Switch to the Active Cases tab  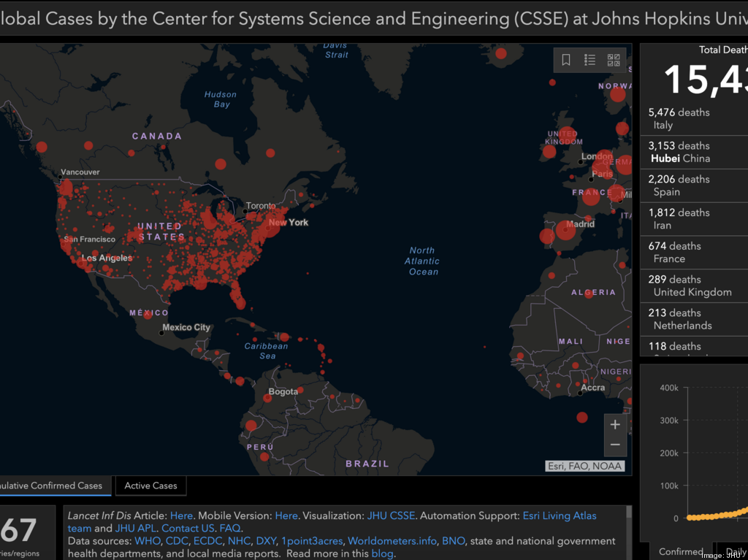[x=150, y=486]
